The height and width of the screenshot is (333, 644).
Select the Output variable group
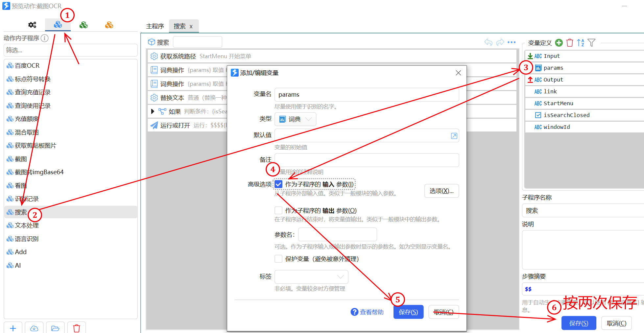tap(584, 80)
